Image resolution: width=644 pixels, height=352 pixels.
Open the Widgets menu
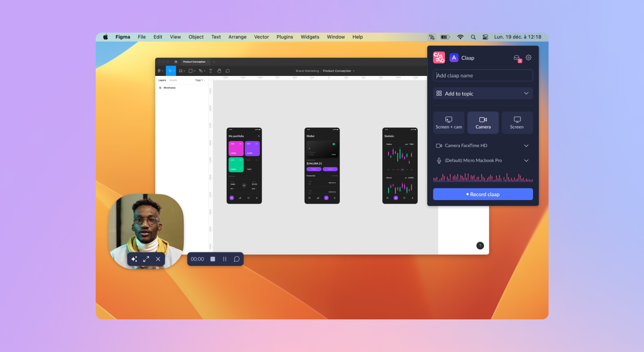tap(310, 37)
